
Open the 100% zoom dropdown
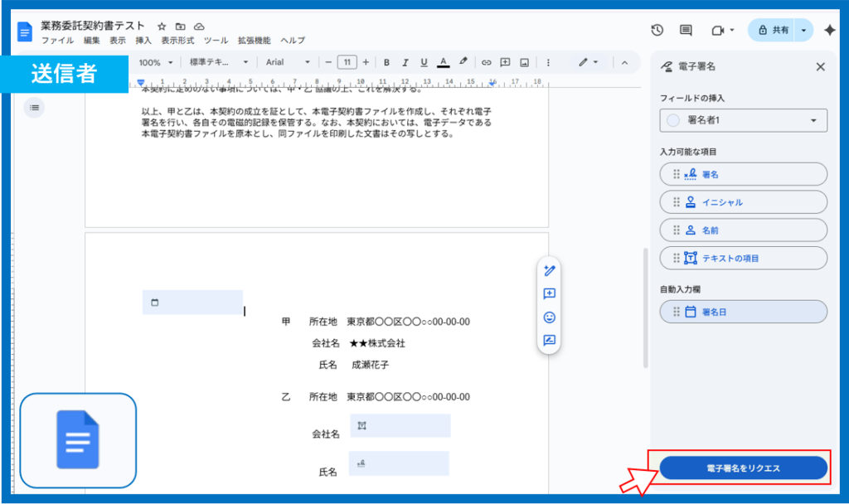155,62
